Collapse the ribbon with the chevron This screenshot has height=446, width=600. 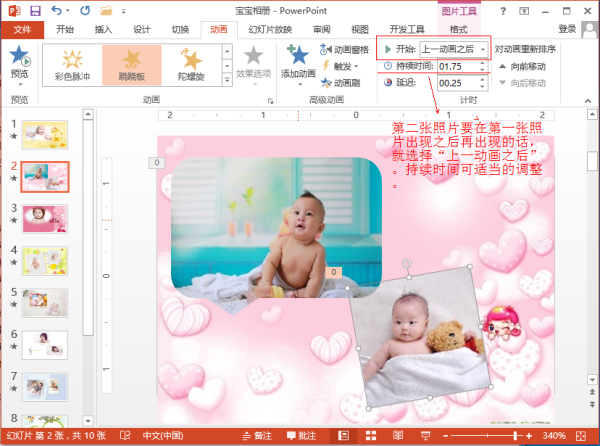tap(588, 101)
